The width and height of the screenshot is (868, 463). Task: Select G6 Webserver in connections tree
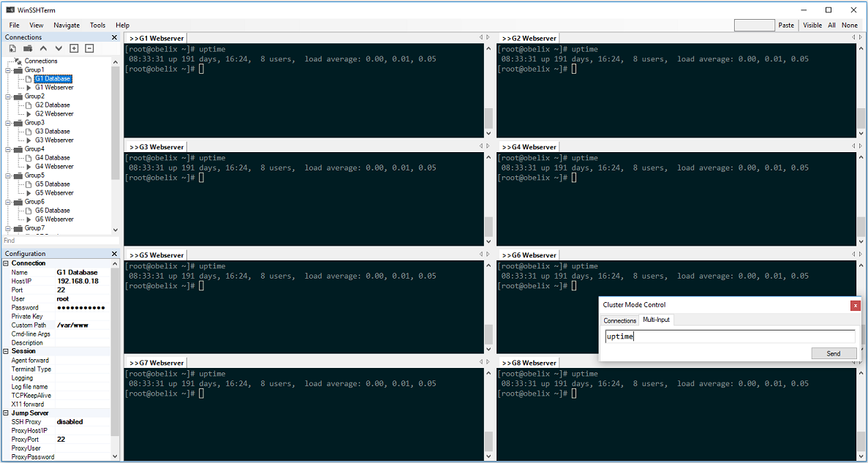(x=54, y=219)
